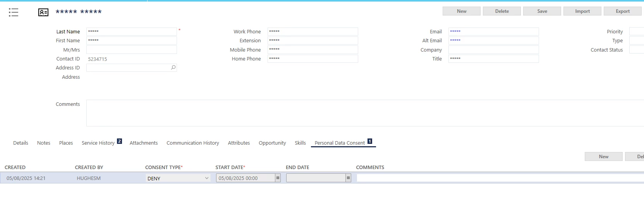Click the Import button
The width and height of the screenshot is (644, 216).
[582, 11]
